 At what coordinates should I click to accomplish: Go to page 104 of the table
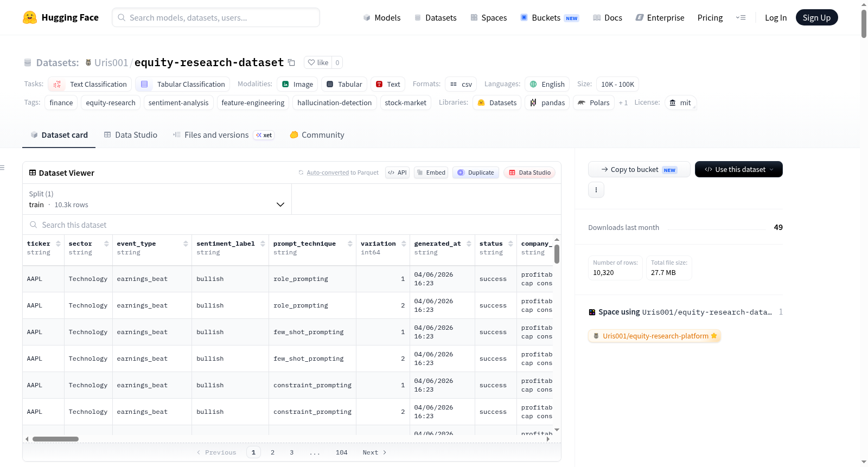point(341,452)
